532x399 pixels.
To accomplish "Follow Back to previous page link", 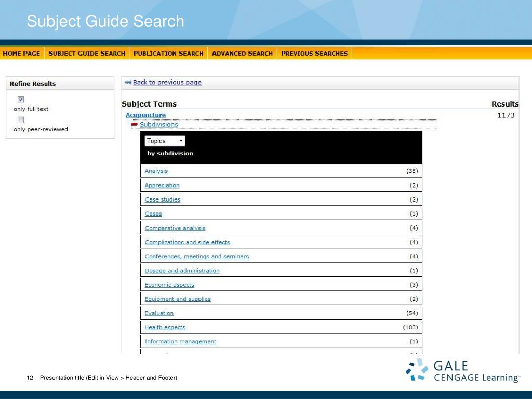I will (x=167, y=82).
